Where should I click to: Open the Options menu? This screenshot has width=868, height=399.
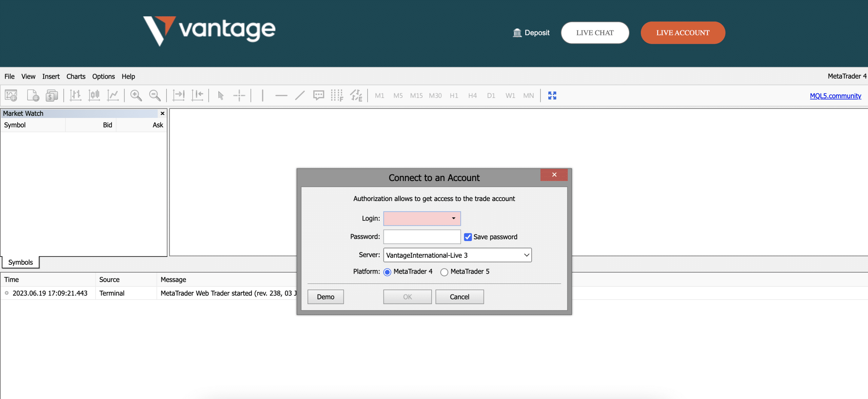click(103, 77)
